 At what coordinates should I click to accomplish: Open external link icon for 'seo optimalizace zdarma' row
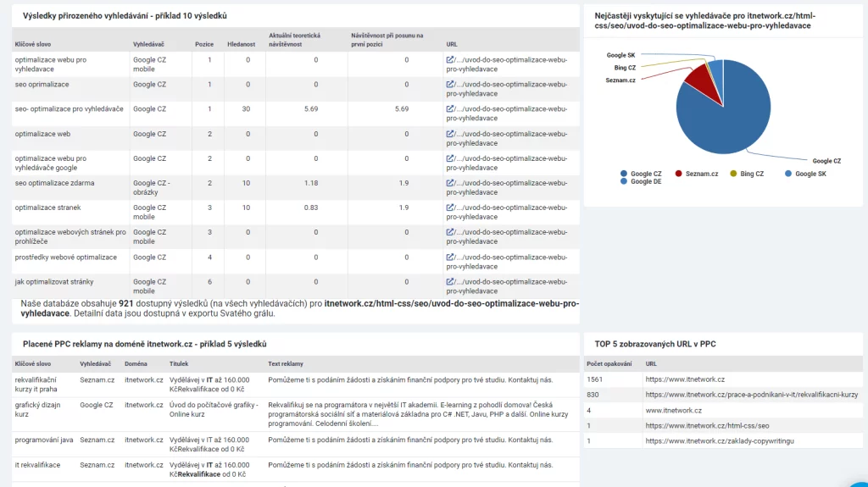449,183
